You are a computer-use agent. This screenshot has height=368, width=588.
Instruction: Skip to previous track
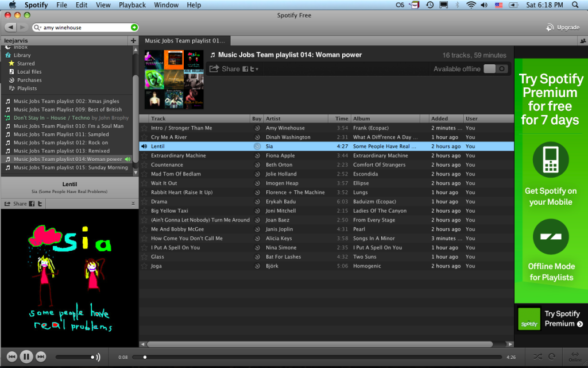coord(11,356)
